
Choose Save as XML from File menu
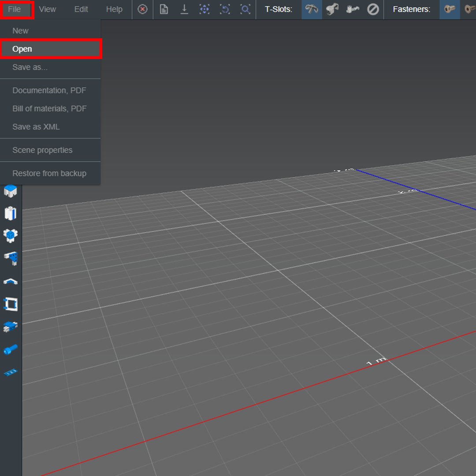click(x=36, y=127)
